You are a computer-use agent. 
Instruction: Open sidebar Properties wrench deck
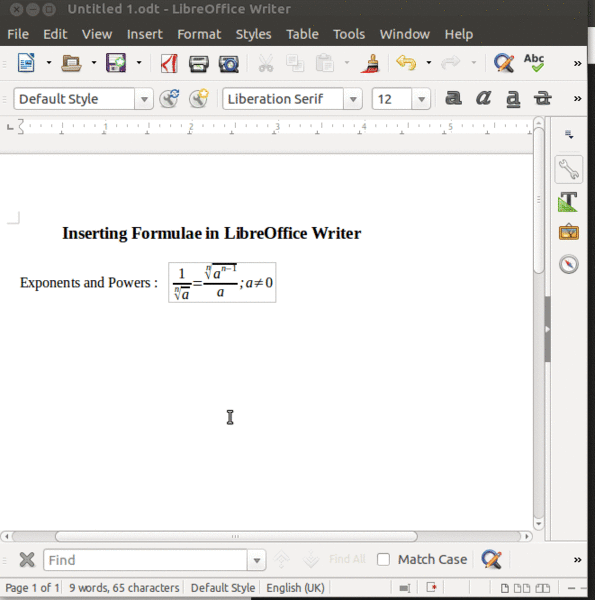[x=569, y=170]
